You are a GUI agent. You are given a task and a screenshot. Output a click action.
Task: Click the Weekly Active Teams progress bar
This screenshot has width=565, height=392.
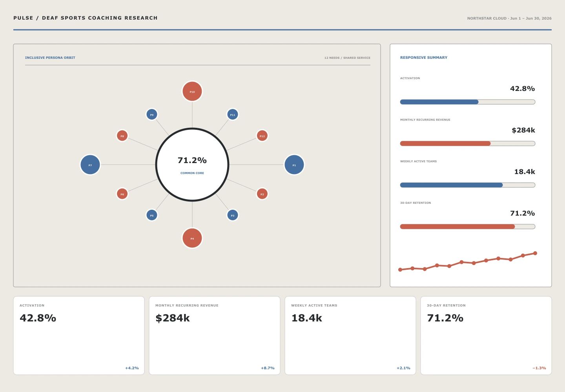coord(468,185)
